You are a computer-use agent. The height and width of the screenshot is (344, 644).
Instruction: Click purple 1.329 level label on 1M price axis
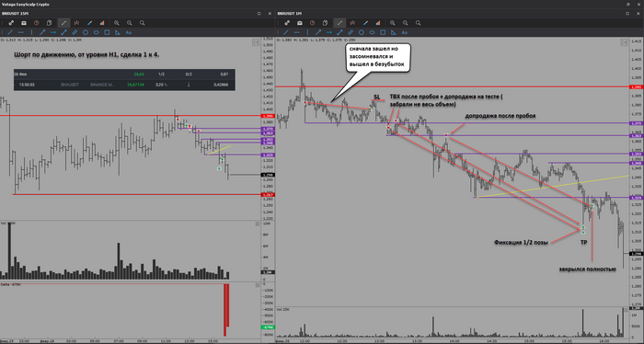pyautogui.click(x=637, y=198)
